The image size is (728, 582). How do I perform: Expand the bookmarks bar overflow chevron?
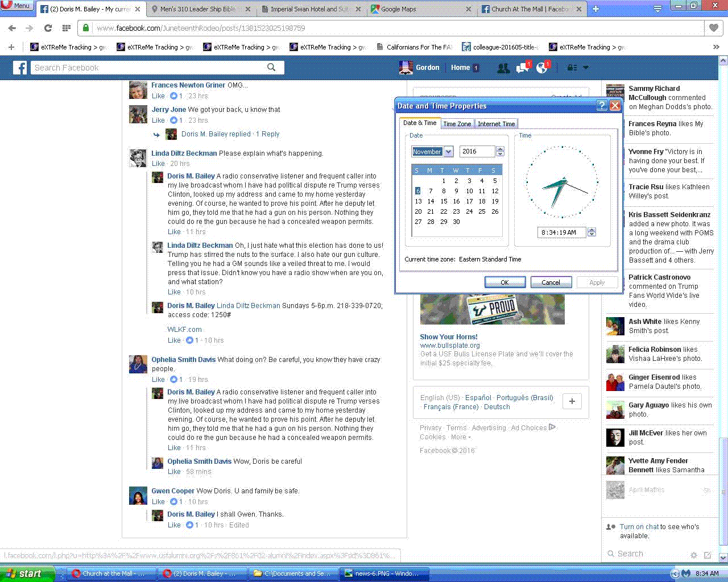point(716,47)
